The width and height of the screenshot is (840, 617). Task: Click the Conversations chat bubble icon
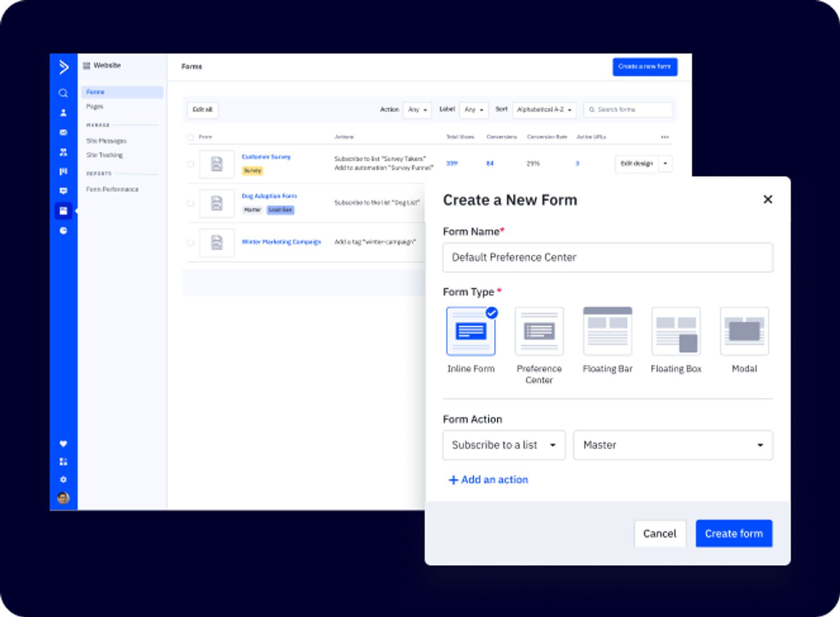point(64,191)
